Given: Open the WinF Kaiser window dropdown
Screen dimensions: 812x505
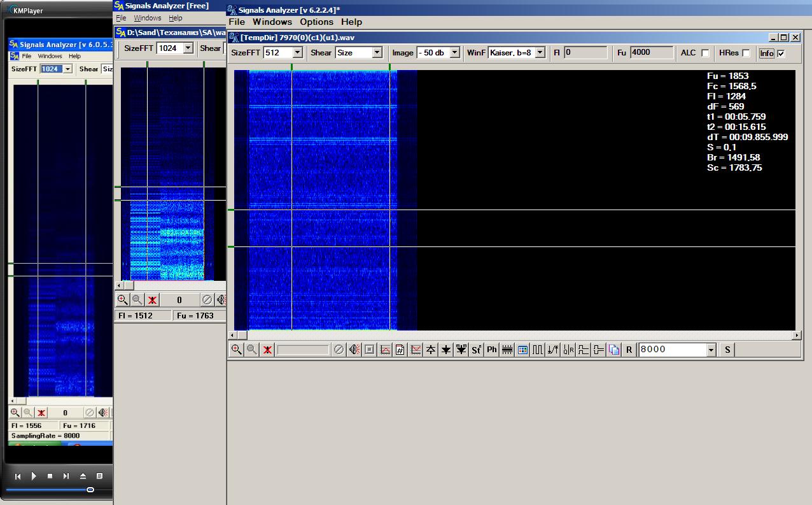Looking at the screenshot, I should (x=540, y=53).
